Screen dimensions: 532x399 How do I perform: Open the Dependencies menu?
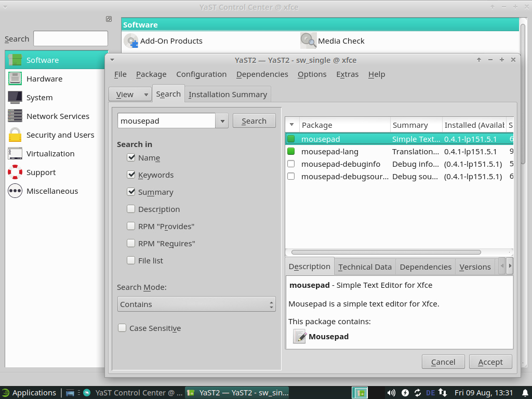click(x=262, y=74)
